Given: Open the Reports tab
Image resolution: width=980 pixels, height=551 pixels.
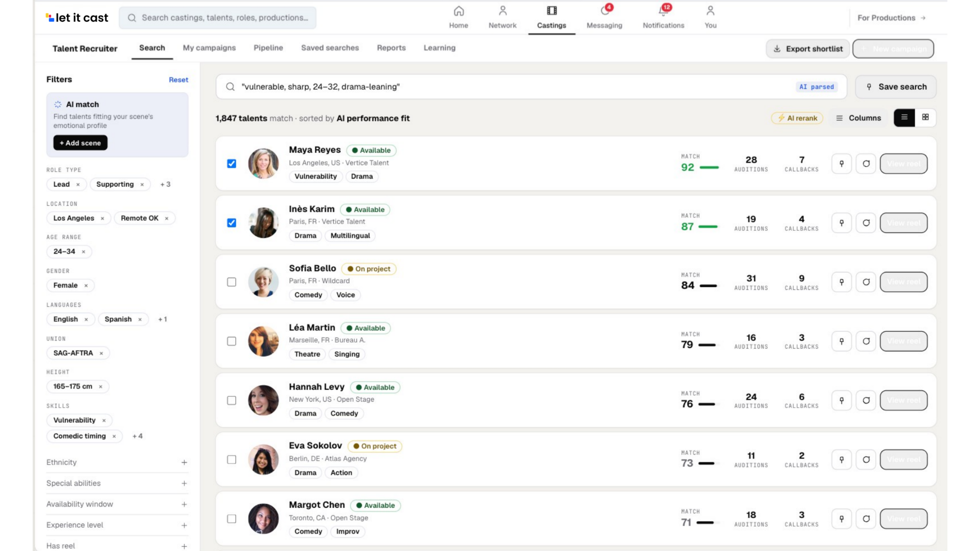Looking at the screenshot, I should pyautogui.click(x=391, y=48).
